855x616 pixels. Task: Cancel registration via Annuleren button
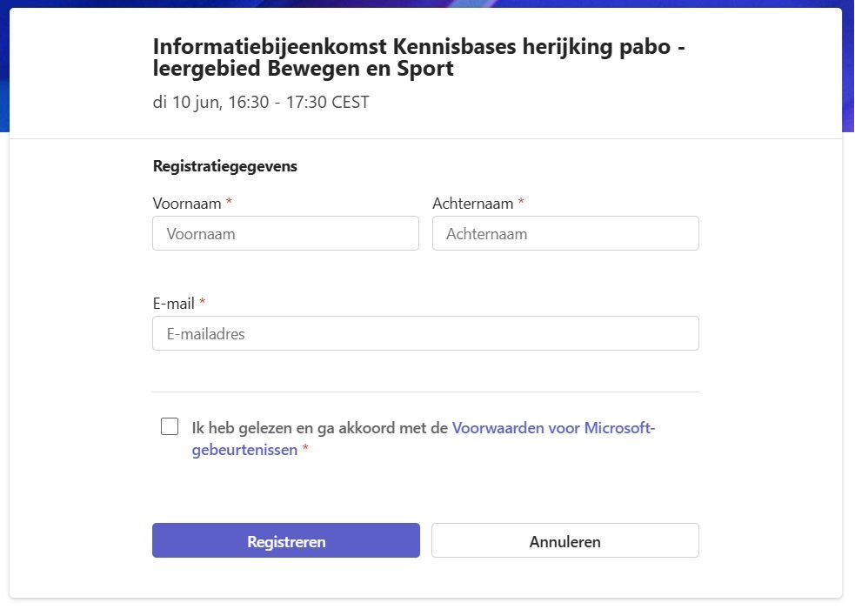[x=564, y=540]
